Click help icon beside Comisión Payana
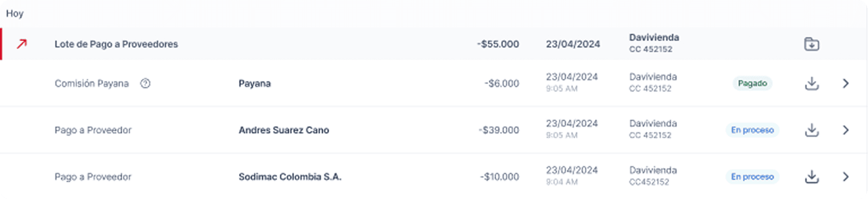The width and height of the screenshot is (868, 199). (145, 84)
